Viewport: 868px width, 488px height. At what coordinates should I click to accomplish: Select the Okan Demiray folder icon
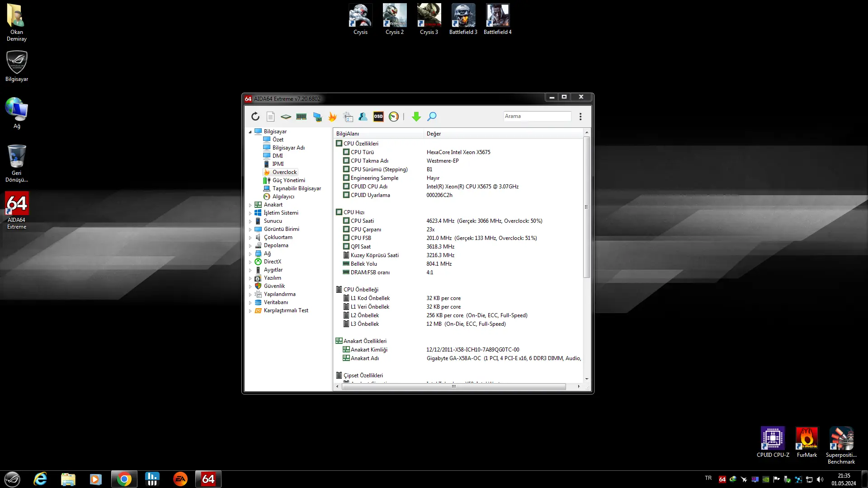[x=17, y=22]
